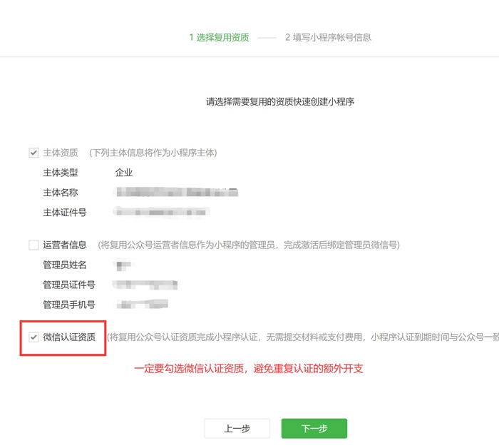The image size is (499, 448).
Task: Click the blurred 管理员姓名 value
Action: click(x=124, y=265)
